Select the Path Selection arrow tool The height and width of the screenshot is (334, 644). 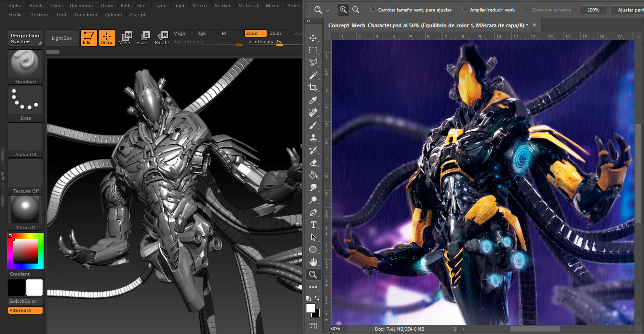pyautogui.click(x=313, y=237)
